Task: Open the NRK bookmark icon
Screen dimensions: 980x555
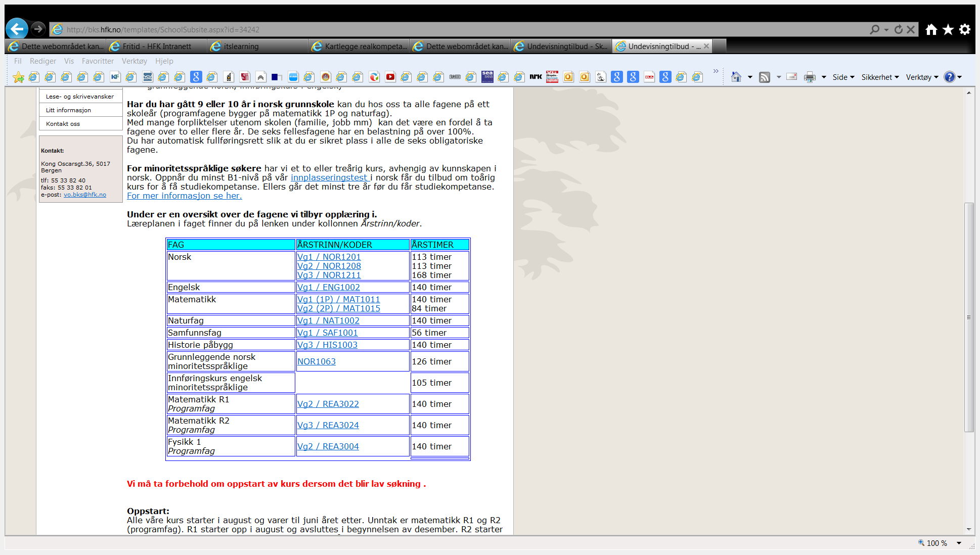Action: click(x=536, y=77)
